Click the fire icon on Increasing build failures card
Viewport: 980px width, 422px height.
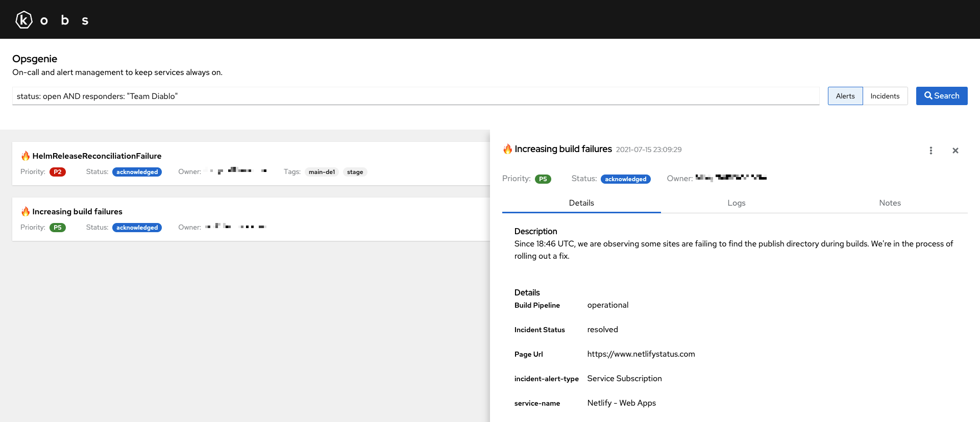26,211
